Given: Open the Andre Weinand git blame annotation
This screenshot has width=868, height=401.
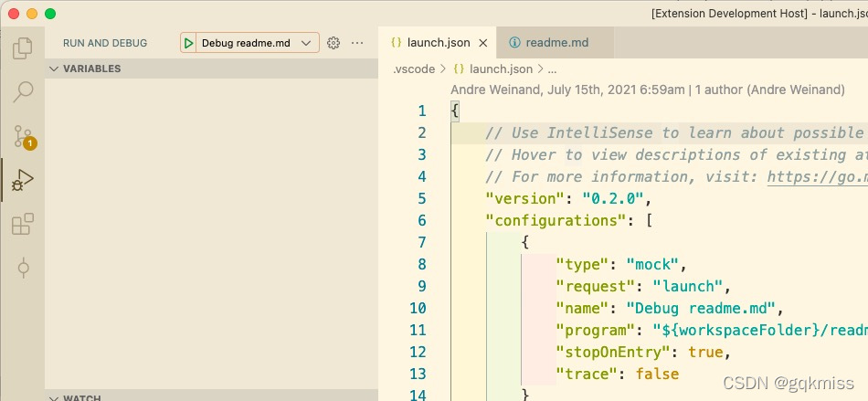Looking at the screenshot, I should 648,90.
